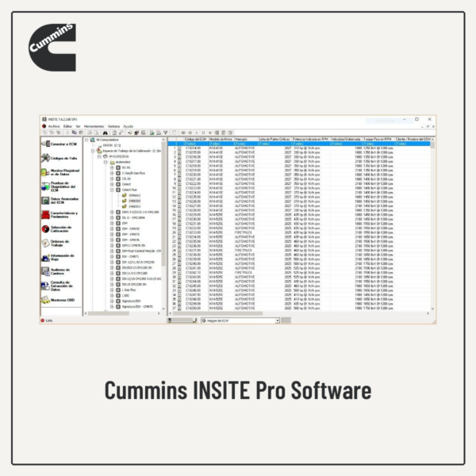Image resolution: width=476 pixels, height=476 pixels.
Task: Open Códigos de Falla view
Action: pos(59,158)
